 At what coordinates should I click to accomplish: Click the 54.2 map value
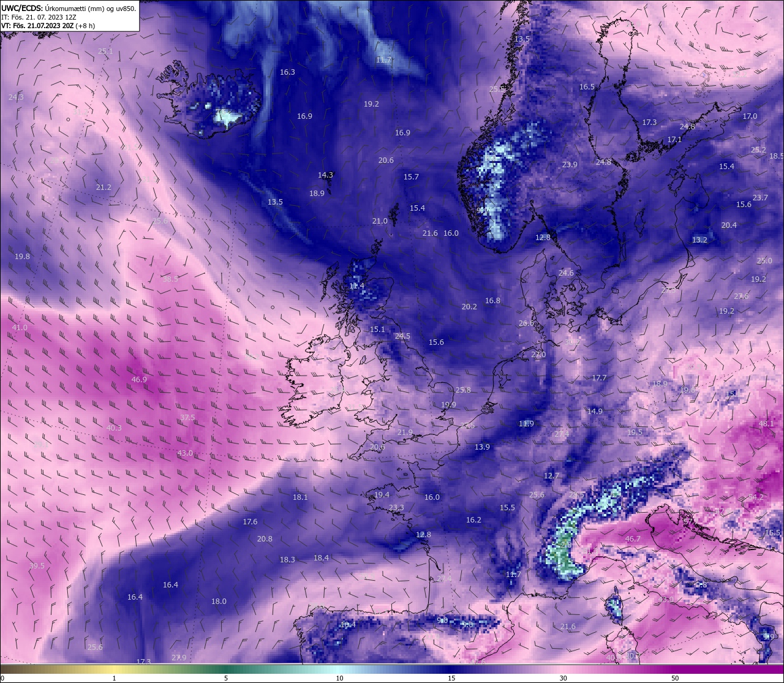pyautogui.click(x=756, y=497)
